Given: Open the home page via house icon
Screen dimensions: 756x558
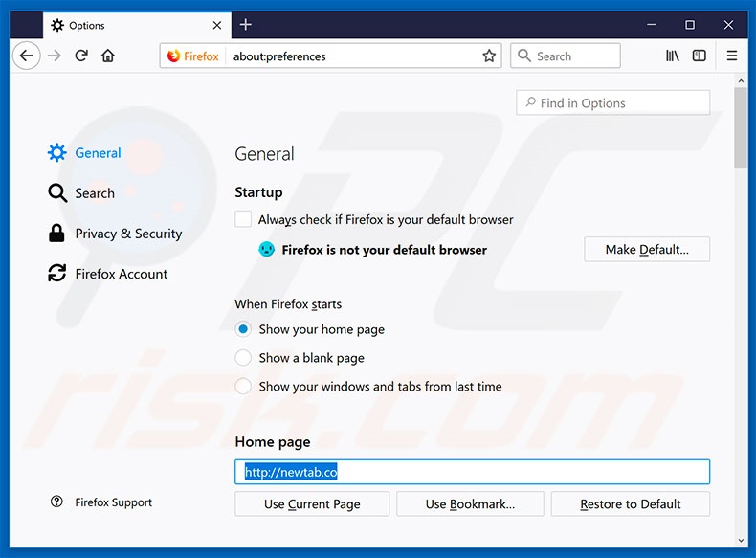Looking at the screenshot, I should coord(108,56).
